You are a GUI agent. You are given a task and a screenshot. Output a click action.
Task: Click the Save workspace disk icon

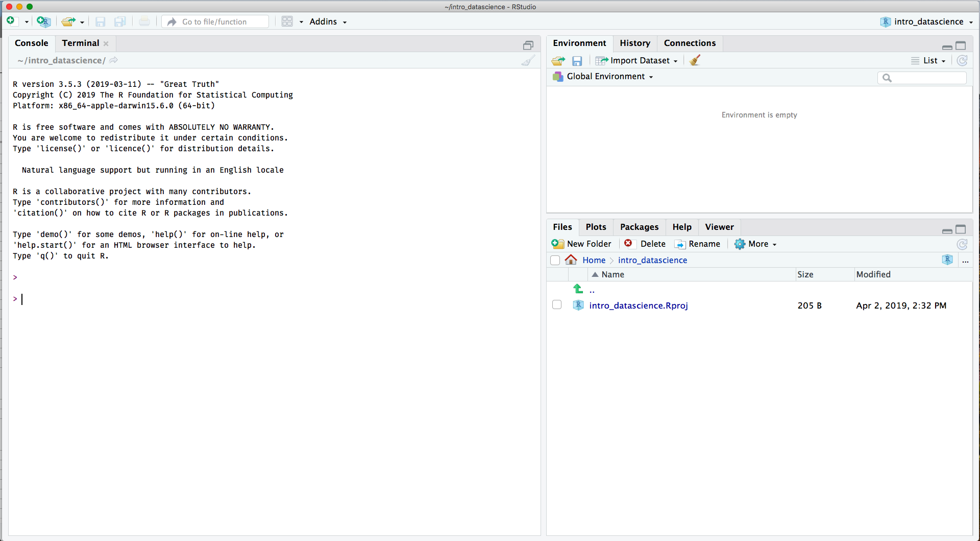click(x=577, y=61)
